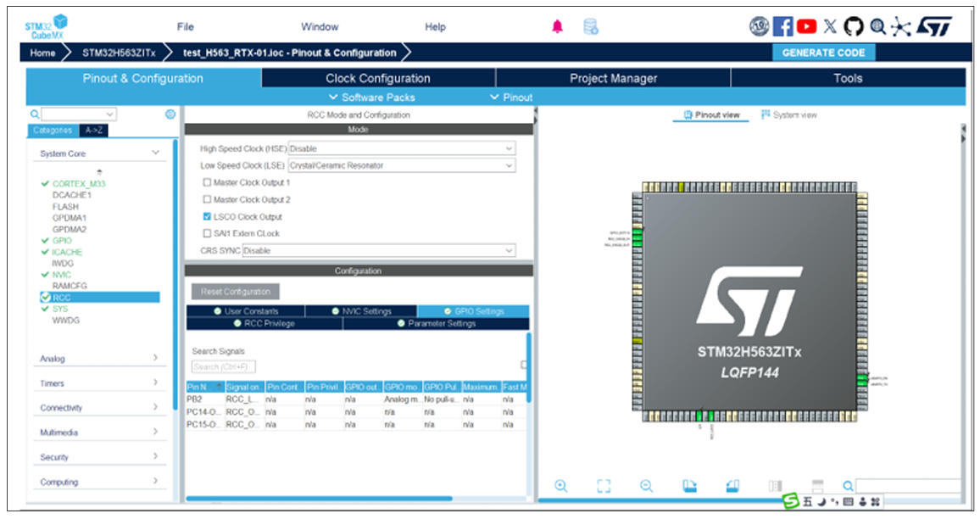Image resolution: width=980 pixels, height=519 pixels.
Task: Toggle checkbox right of Search Signals field
Action: point(525,365)
